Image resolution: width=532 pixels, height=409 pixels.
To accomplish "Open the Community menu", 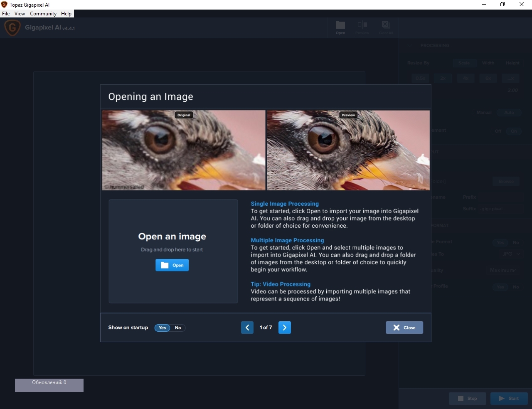I will pos(43,14).
